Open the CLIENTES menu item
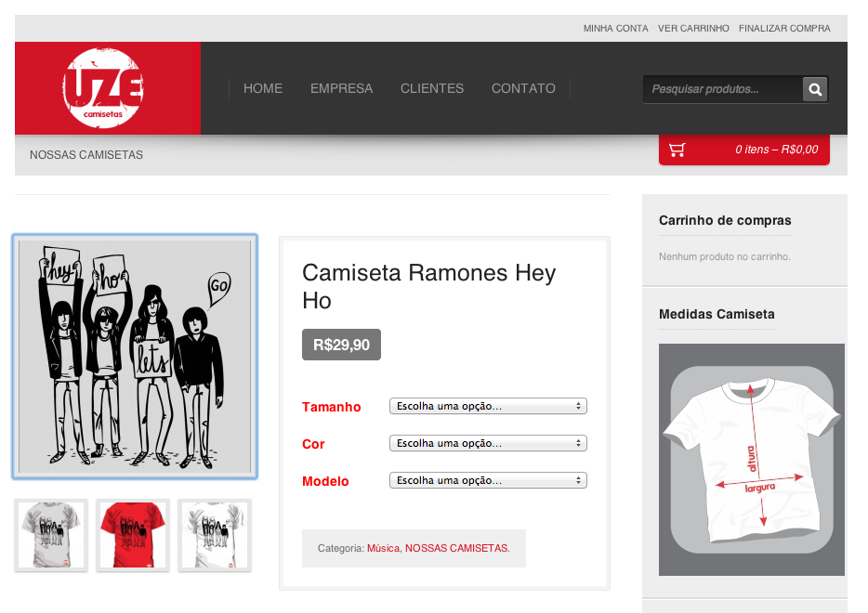This screenshot has height=613, width=868. tap(432, 88)
